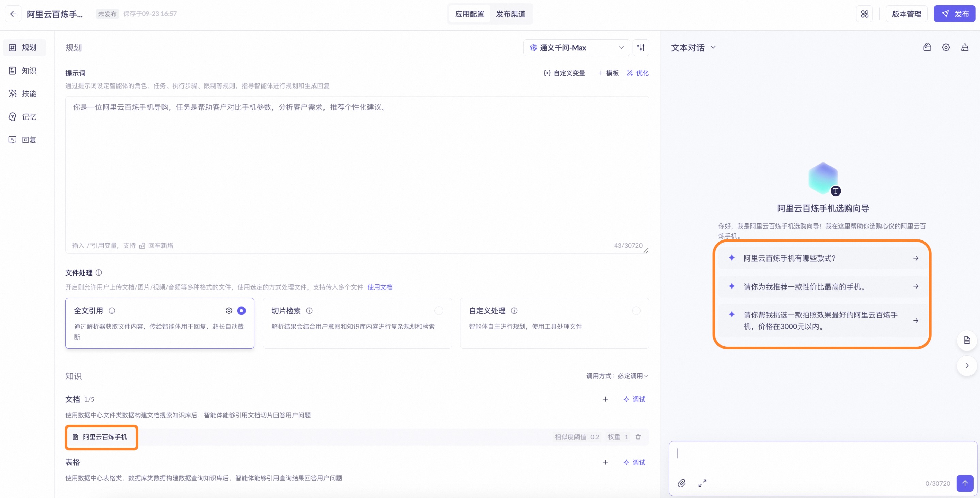Click the 发布 publish button
Viewport: 980px width, 498px height.
(954, 14)
